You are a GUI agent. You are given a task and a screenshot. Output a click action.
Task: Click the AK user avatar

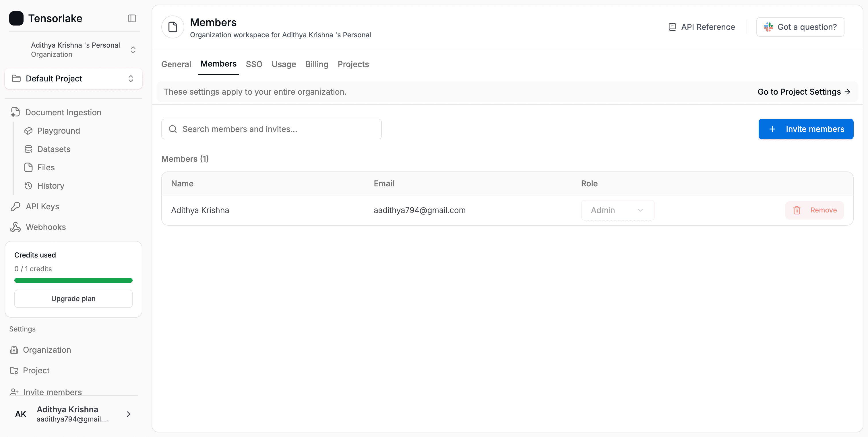(21, 414)
